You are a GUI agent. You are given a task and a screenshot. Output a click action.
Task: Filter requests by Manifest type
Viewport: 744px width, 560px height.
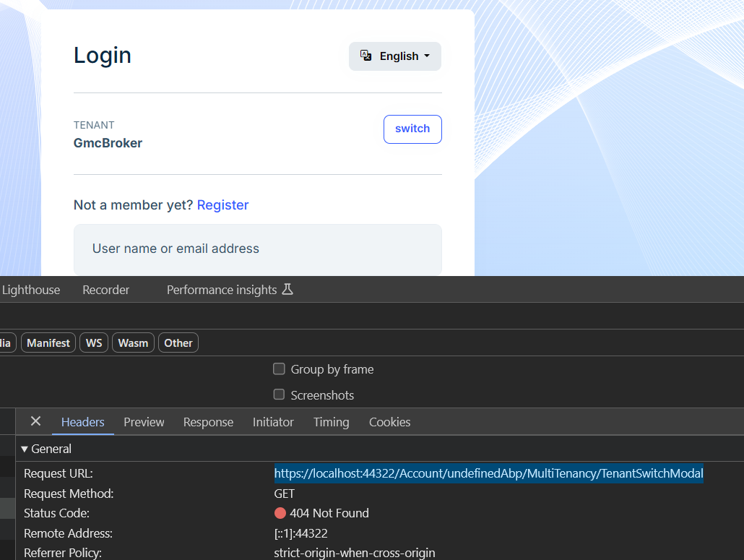(x=48, y=343)
